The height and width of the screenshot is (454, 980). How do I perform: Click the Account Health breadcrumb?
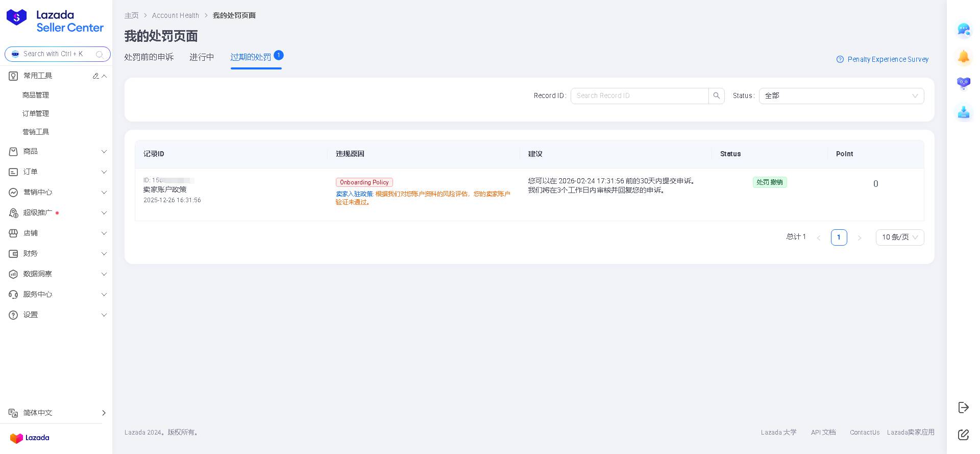[x=176, y=15]
